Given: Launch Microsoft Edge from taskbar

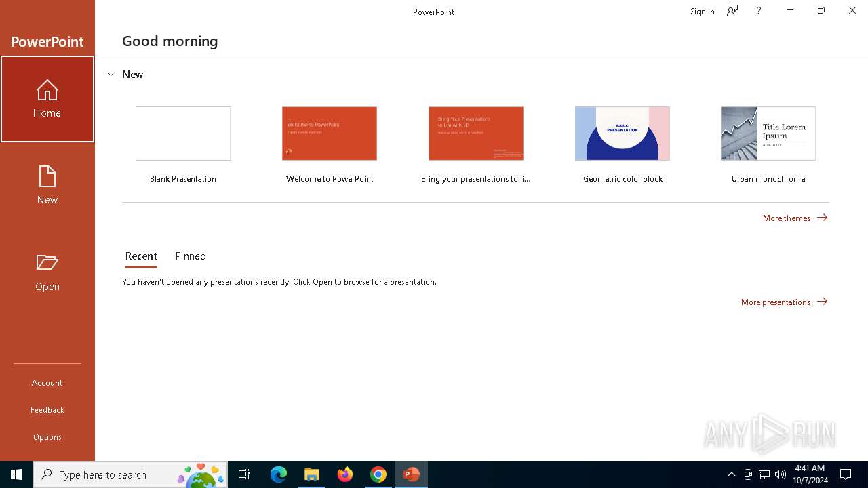Looking at the screenshot, I should [279, 474].
